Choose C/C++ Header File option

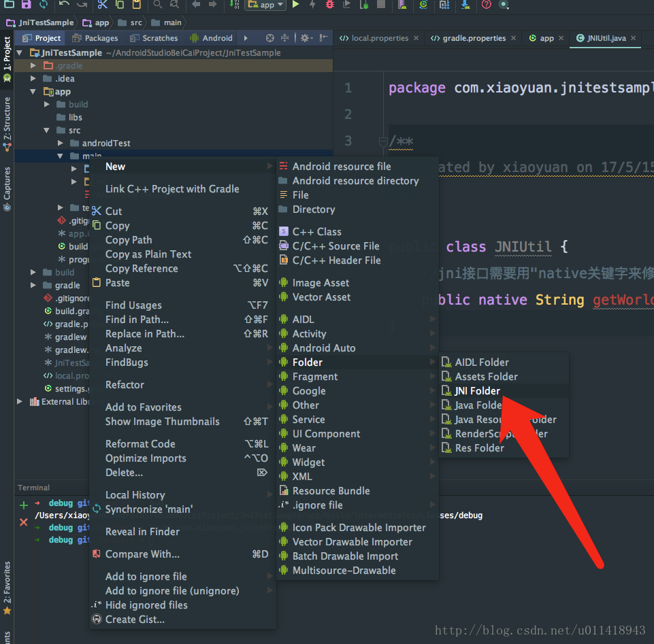click(358, 260)
